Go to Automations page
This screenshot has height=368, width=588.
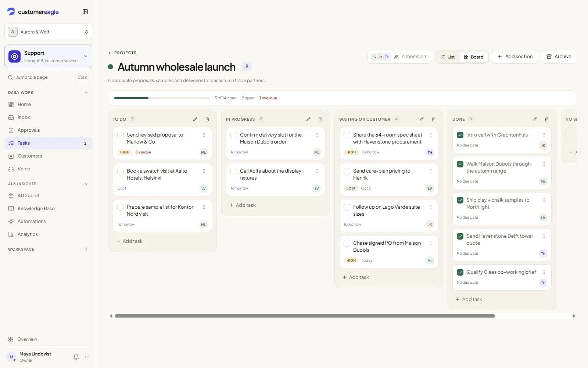[48, 222]
